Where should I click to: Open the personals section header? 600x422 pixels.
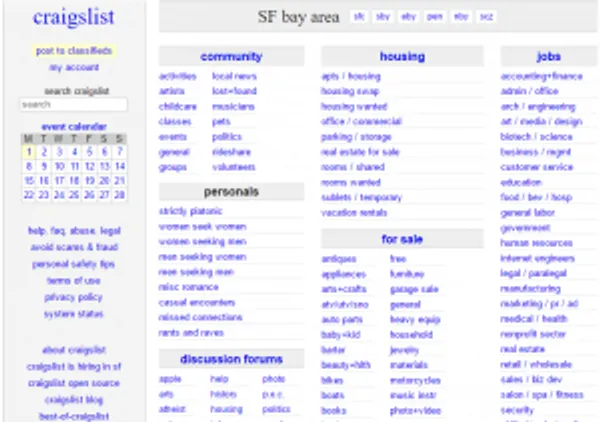coord(231,192)
